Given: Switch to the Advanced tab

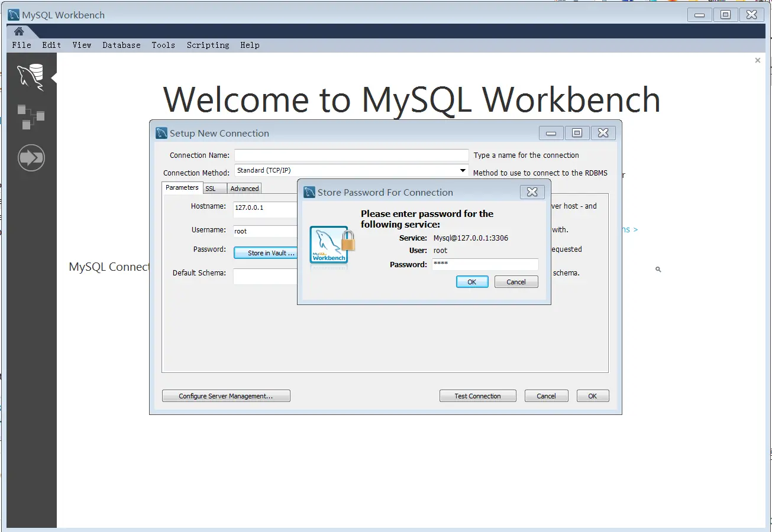Looking at the screenshot, I should (x=244, y=189).
